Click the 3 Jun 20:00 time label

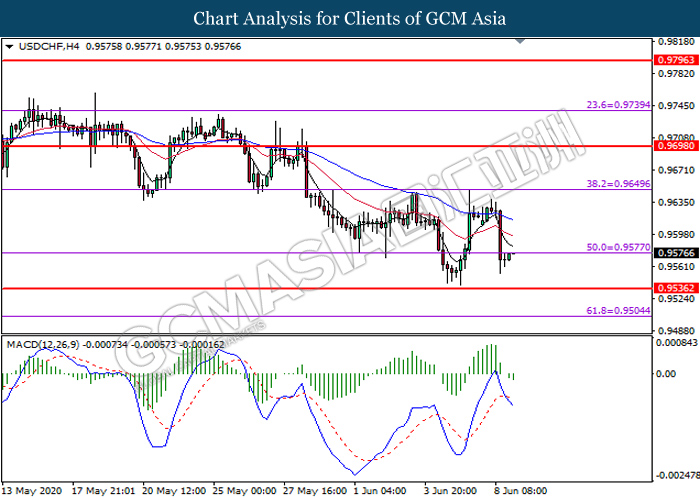coord(450,491)
